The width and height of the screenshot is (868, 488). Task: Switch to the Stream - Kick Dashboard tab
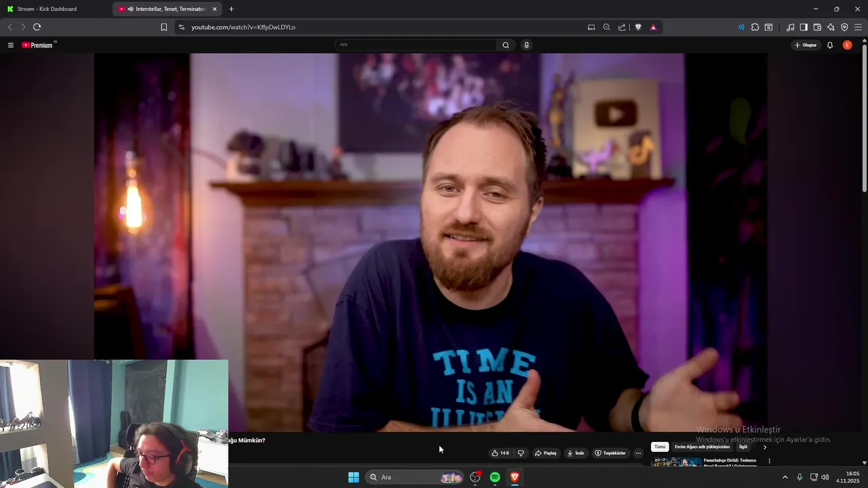(56, 9)
